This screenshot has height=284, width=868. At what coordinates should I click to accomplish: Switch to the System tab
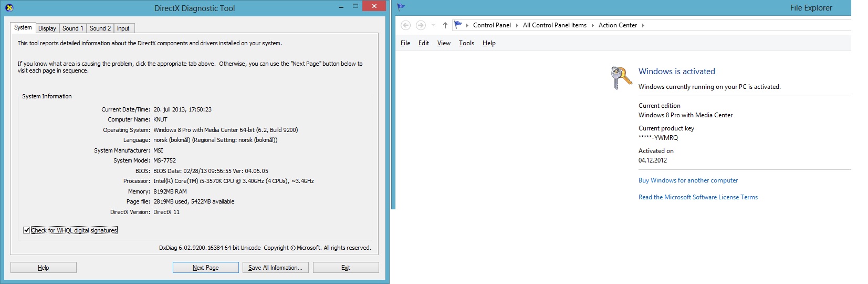coord(23,27)
